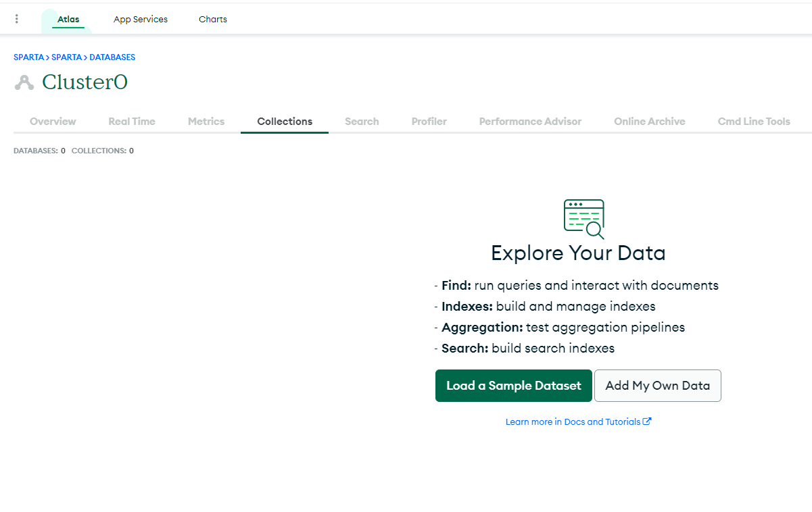Click the external link icon after Tutorials
This screenshot has height=512, width=812.
tap(647, 421)
